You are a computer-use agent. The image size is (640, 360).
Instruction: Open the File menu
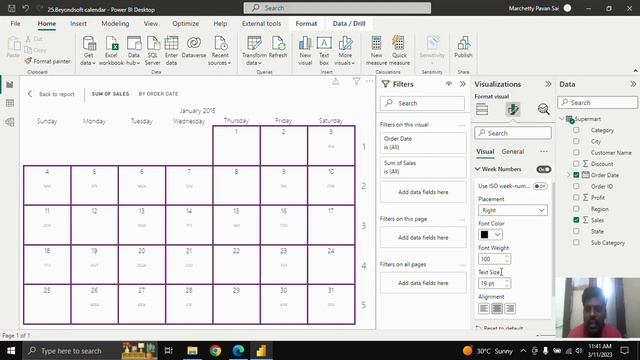16,24
